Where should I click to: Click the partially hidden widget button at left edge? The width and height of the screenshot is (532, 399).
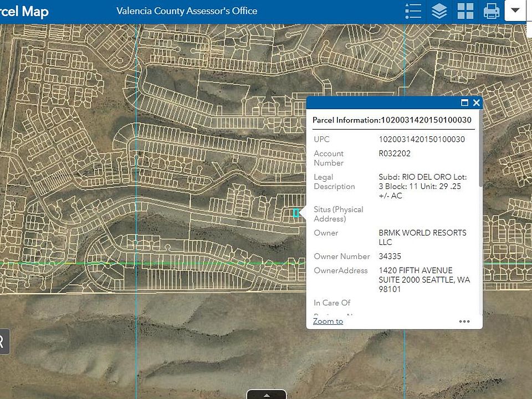[4, 342]
